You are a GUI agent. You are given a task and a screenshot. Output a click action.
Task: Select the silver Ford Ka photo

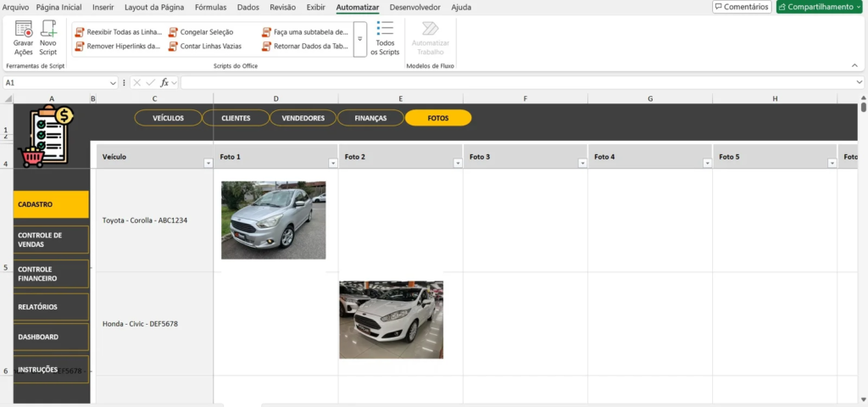(x=273, y=220)
